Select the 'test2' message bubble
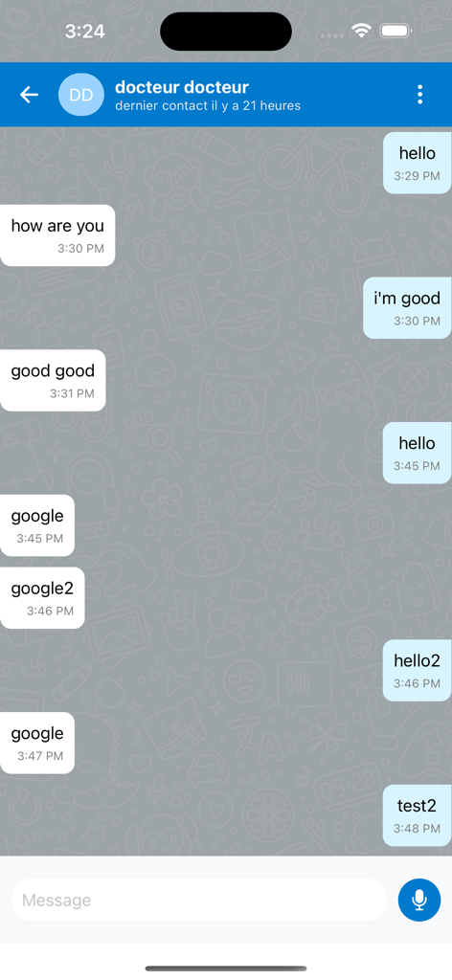452x980 pixels. 417,815
